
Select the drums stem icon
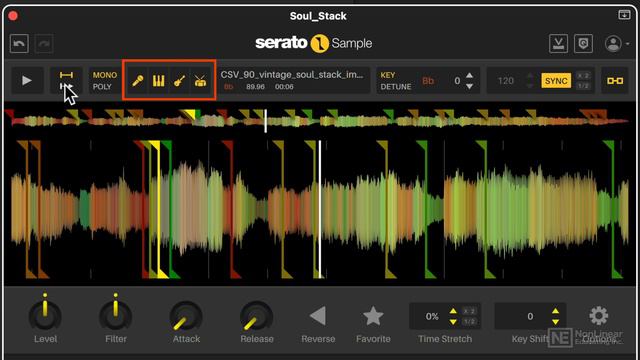click(x=200, y=81)
